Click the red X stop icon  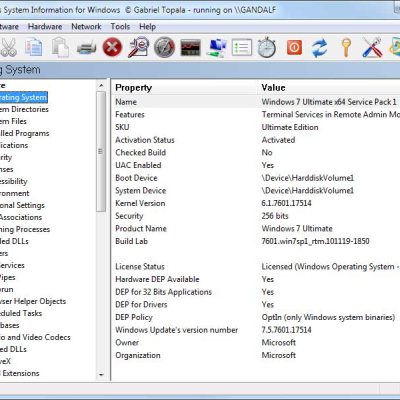112,47
